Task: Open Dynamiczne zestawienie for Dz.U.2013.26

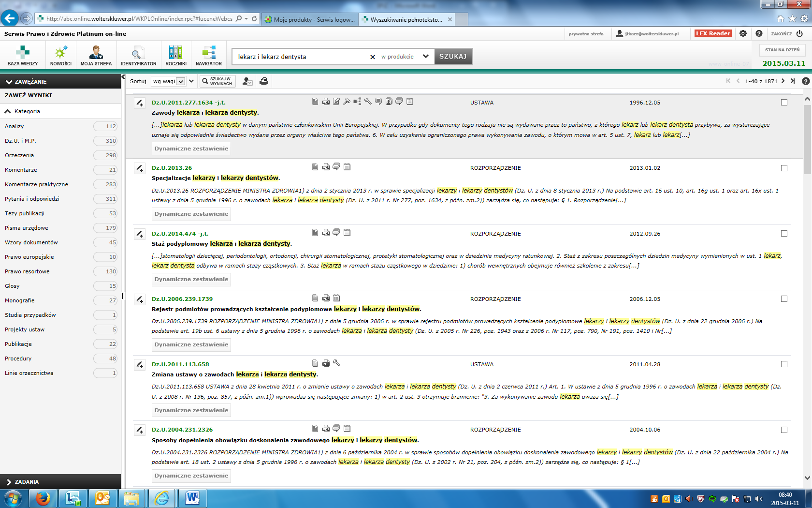Action: coord(191,214)
